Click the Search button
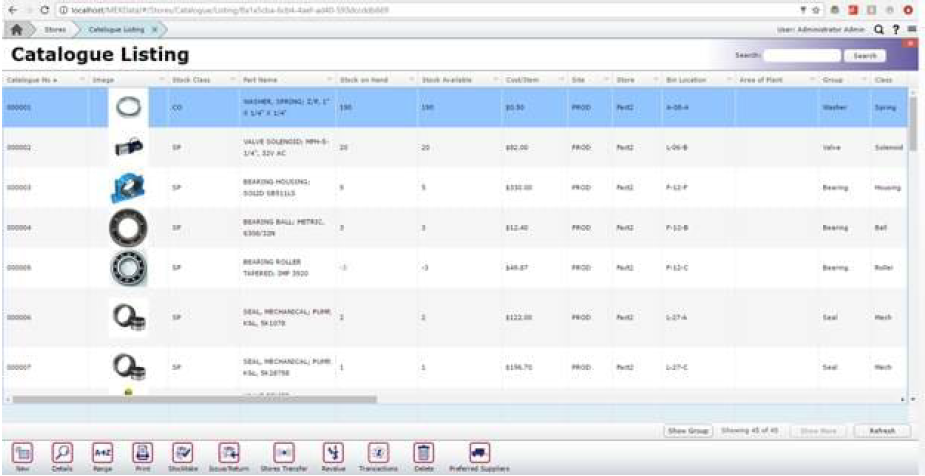 tap(864, 56)
